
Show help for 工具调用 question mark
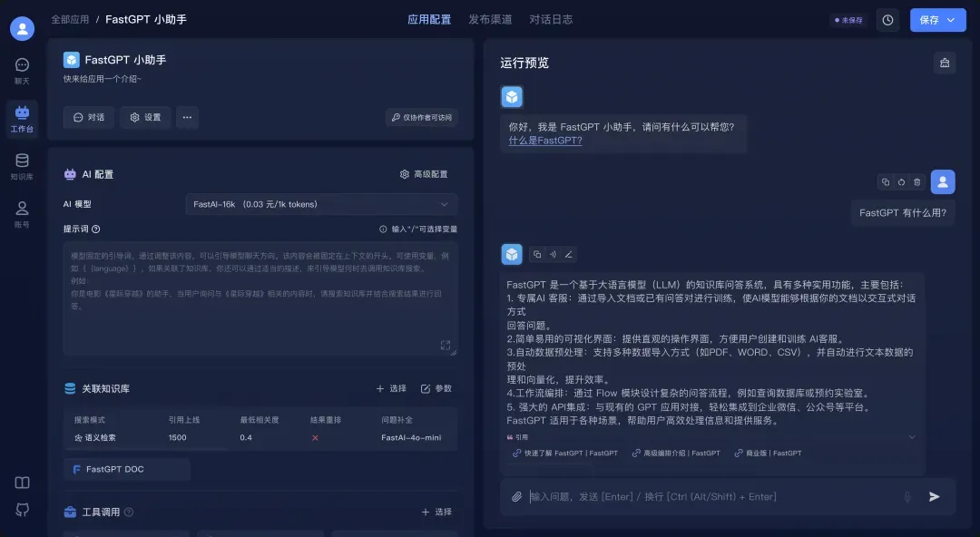pyautogui.click(x=129, y=512)
